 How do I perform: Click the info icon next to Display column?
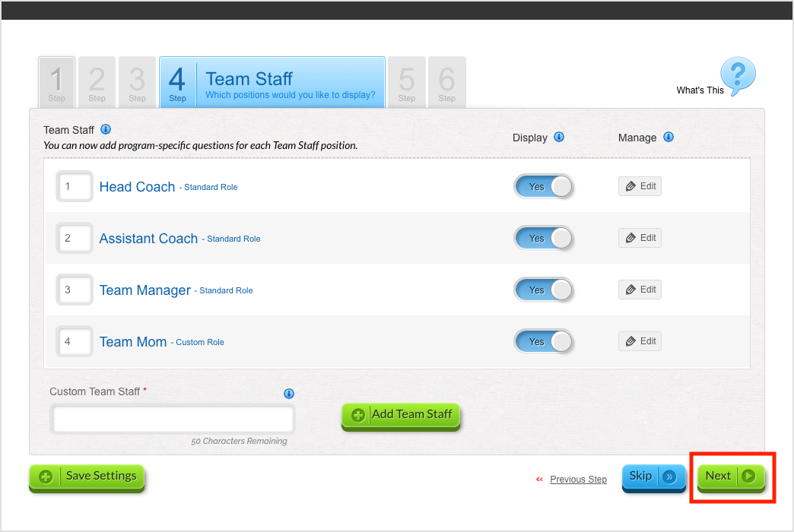(559, 137)
